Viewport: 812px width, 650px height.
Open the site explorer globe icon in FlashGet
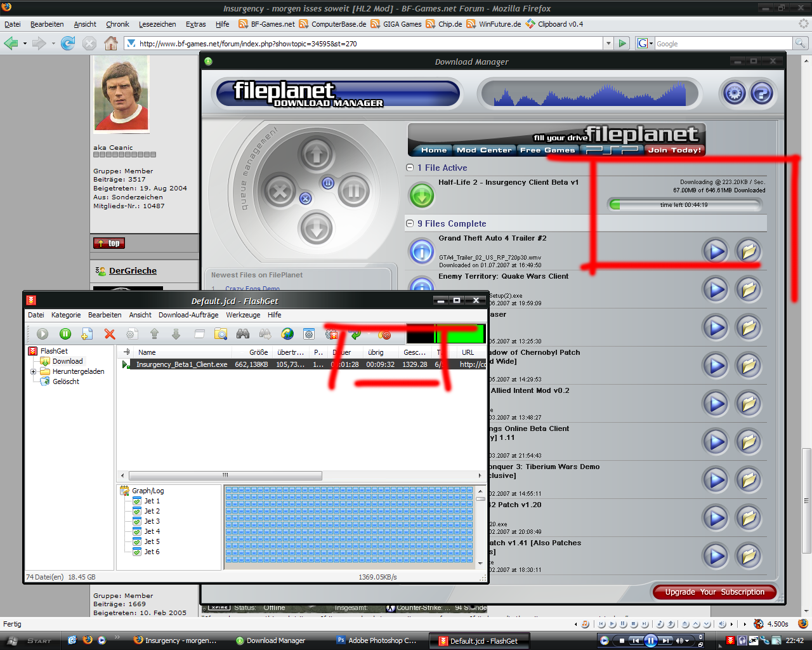point(287,334)
